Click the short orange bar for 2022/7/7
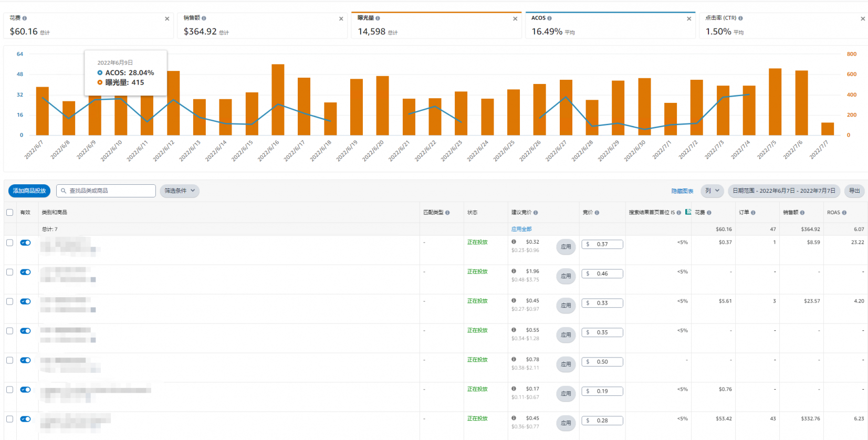Viewport: 868px width, 440px height. click(x=828, y=129)
